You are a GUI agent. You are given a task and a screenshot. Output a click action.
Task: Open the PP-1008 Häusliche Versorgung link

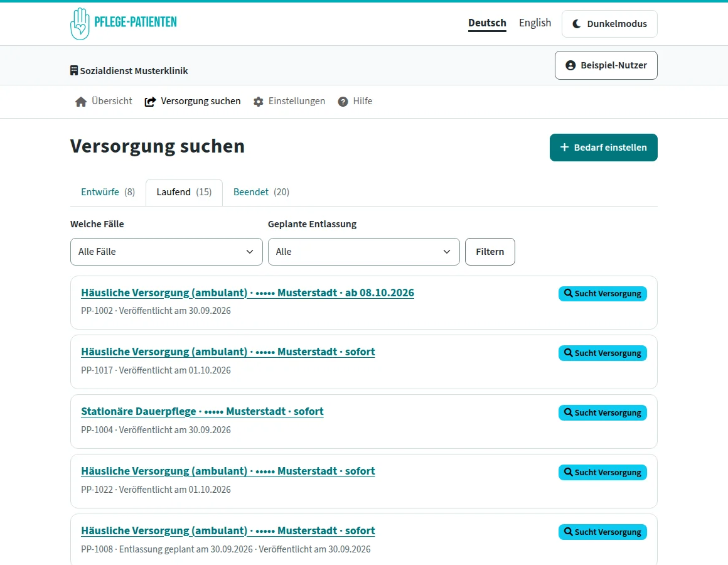[228, 530]
